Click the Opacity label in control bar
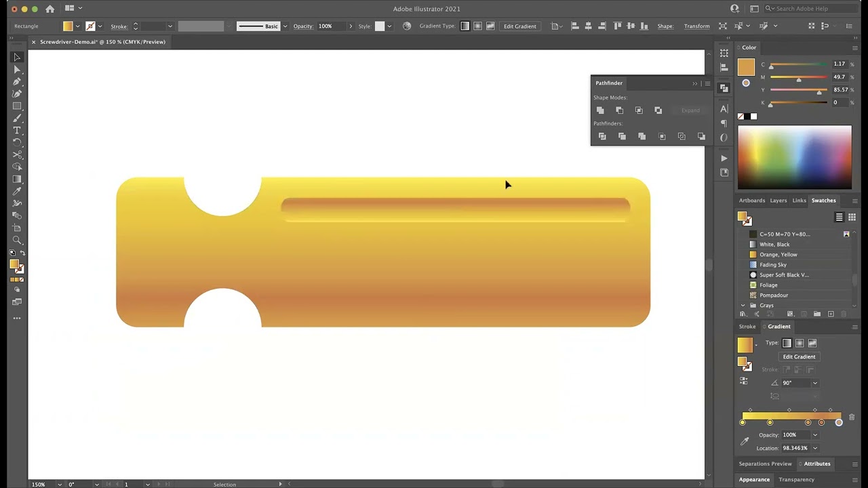Screen dimensions: 868x488 [x=303, y=26]
